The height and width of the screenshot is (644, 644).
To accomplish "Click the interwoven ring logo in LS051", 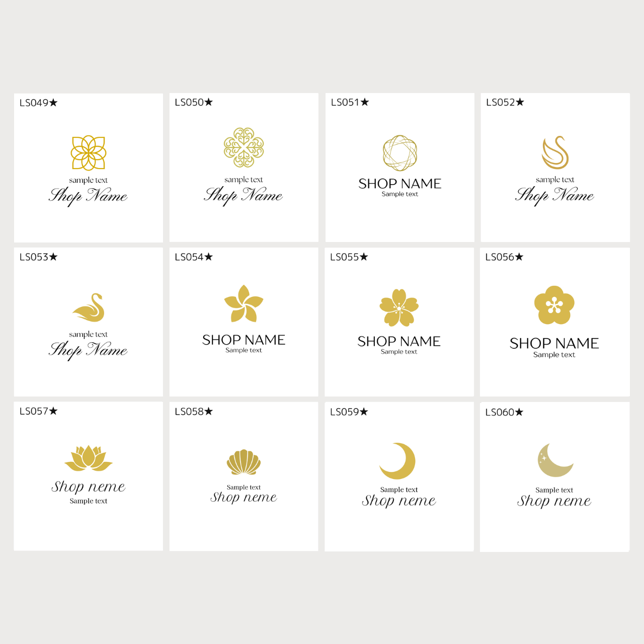I will tap(400, 153).
